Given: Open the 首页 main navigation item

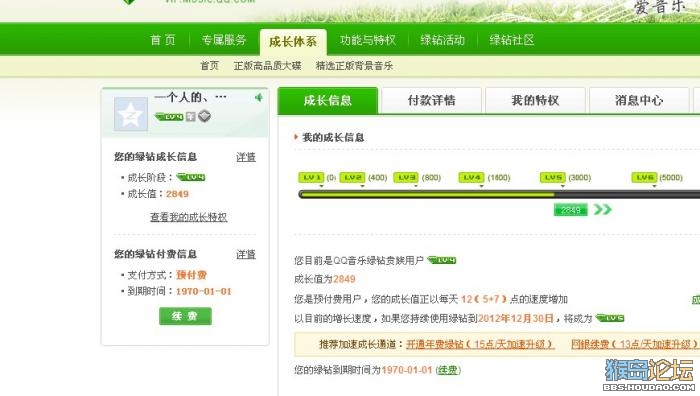Looking at the screenshot, I should tap(162, 40).
